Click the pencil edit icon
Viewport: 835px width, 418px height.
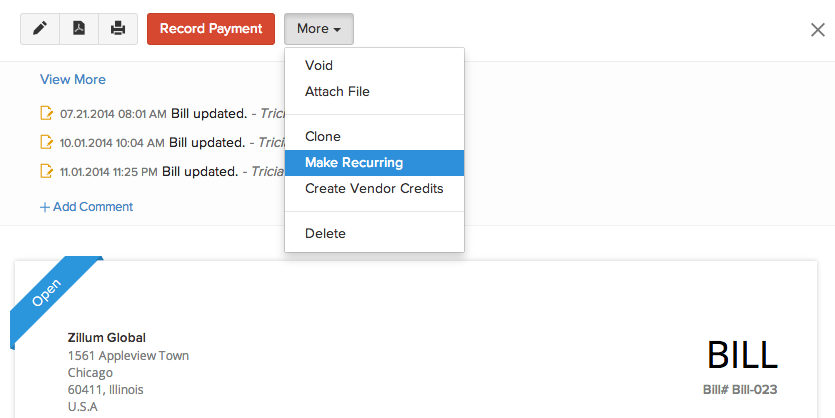[x=40, y=29]
